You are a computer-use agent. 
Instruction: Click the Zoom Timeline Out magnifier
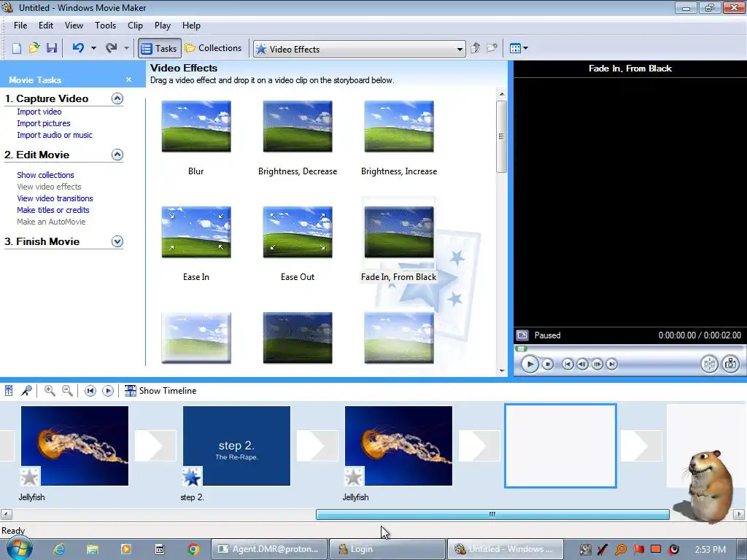tap(68, 391)
